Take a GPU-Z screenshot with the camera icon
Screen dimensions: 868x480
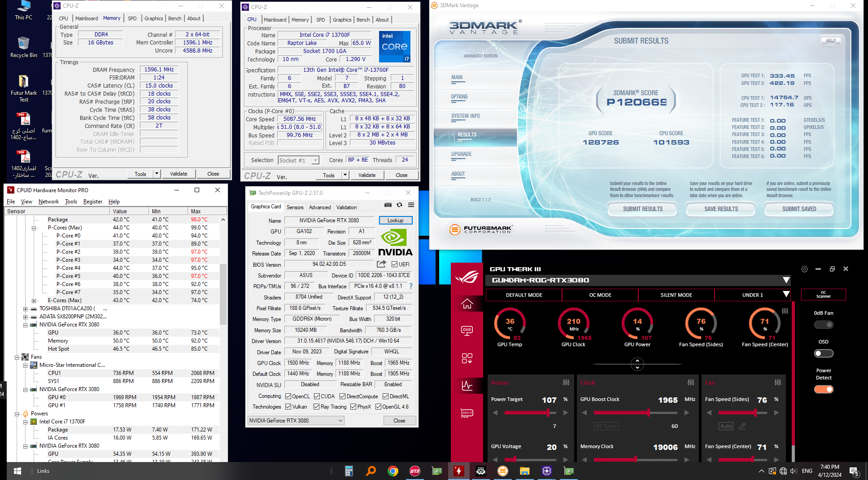[388, 205]
